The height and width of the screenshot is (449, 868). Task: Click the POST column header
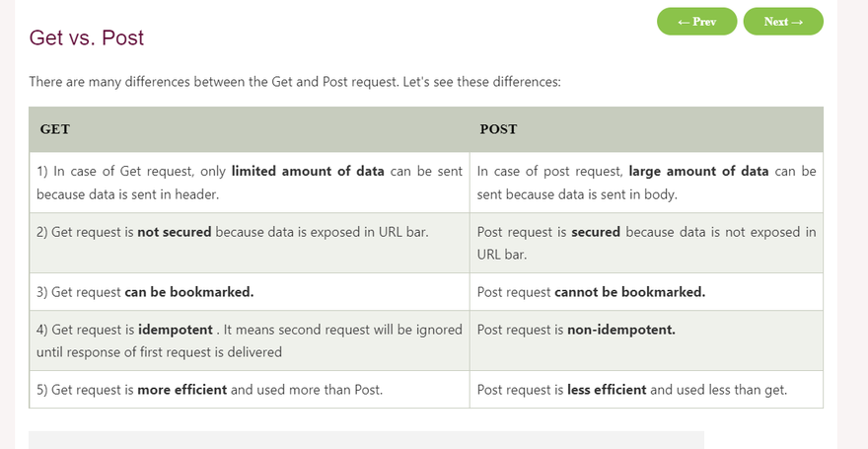(498, 129)
